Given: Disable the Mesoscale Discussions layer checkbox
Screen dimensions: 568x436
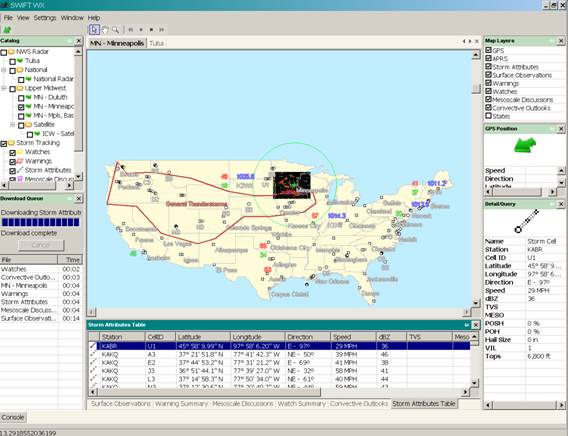Looking at the screenshot, I should click(x=488, y=100).
